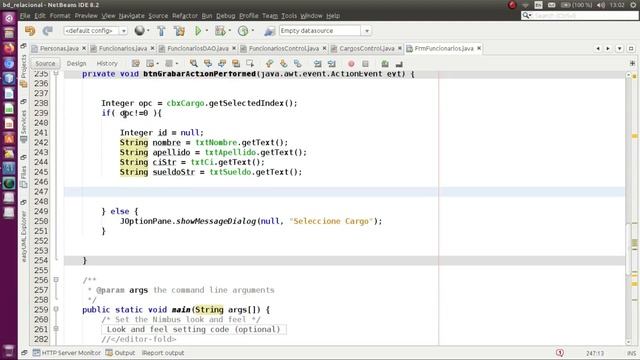Click Stop Macro Recording icon

[365, 64]
